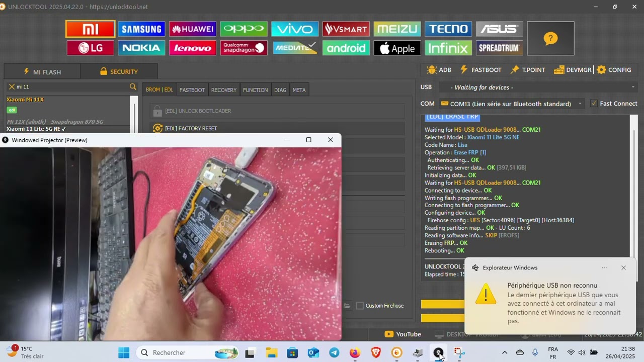This screenshot has height=362, width=644.
Task: Click [EDL] UNLOCK BOOTLOADER button
Action: (277, 111)
